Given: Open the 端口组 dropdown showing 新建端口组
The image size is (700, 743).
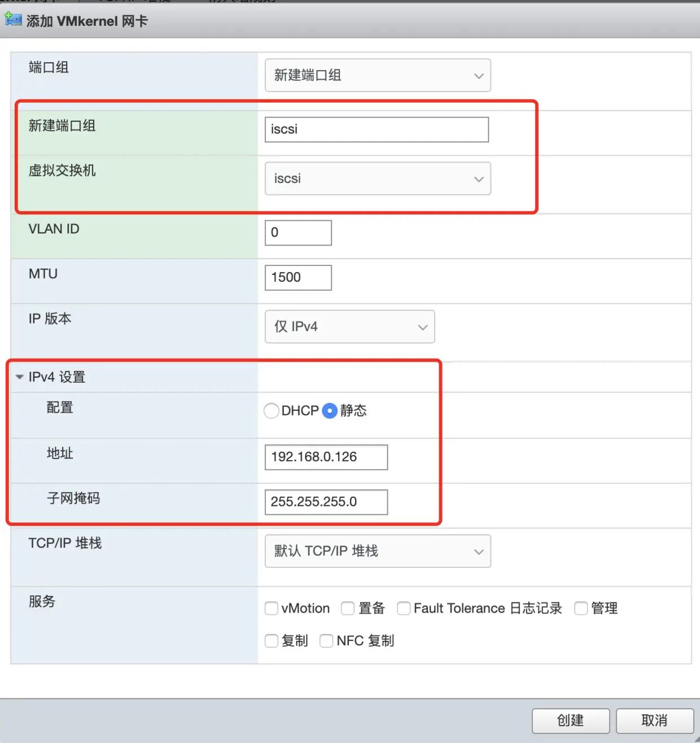Looking at the screenshot, I should click(x=378, y=75).
